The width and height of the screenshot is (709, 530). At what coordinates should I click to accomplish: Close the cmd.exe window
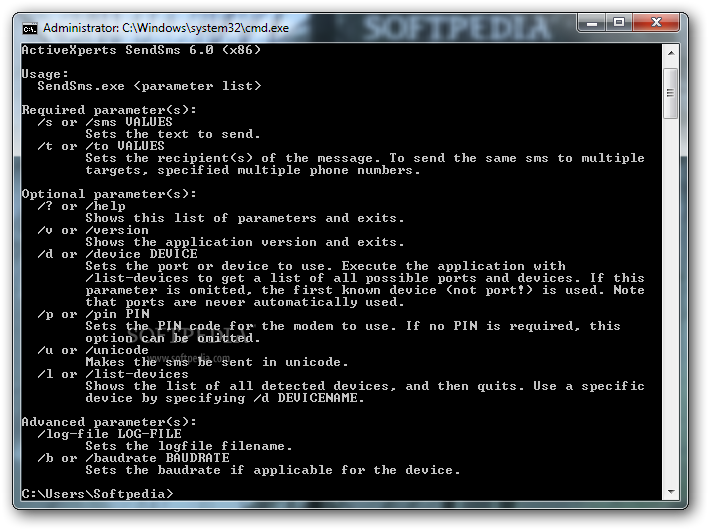click(x=656, y=23)
